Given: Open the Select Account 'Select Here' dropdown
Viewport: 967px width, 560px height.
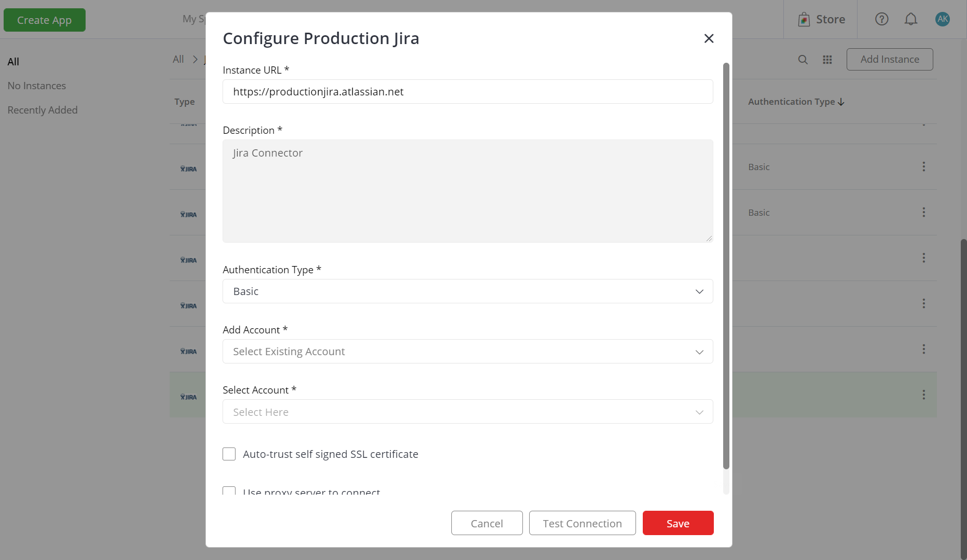Looking at the screenshot, I should point(467,412).
